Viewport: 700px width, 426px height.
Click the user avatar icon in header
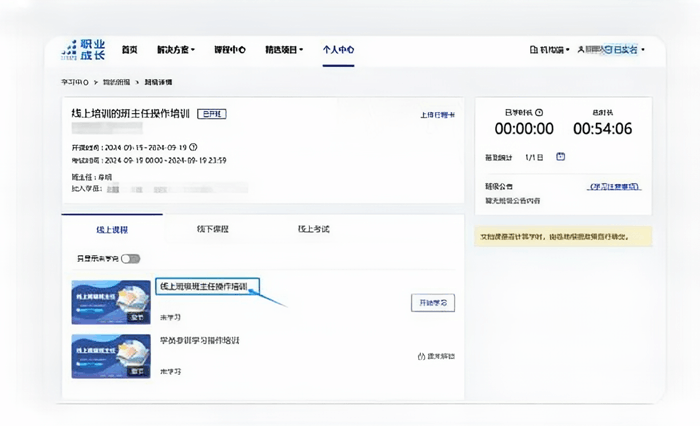click(581, 49)
